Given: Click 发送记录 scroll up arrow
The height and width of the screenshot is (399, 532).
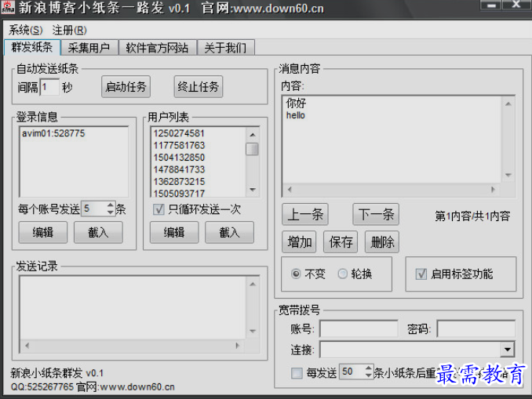Looking at the screenshot, I should point(253,284).
